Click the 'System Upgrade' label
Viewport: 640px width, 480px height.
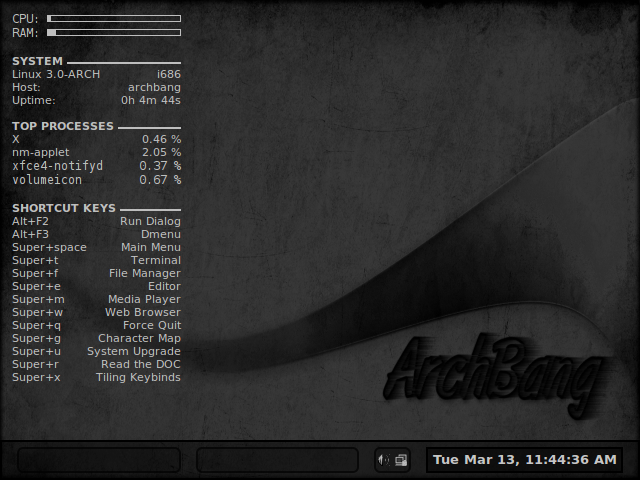point(133,352)
